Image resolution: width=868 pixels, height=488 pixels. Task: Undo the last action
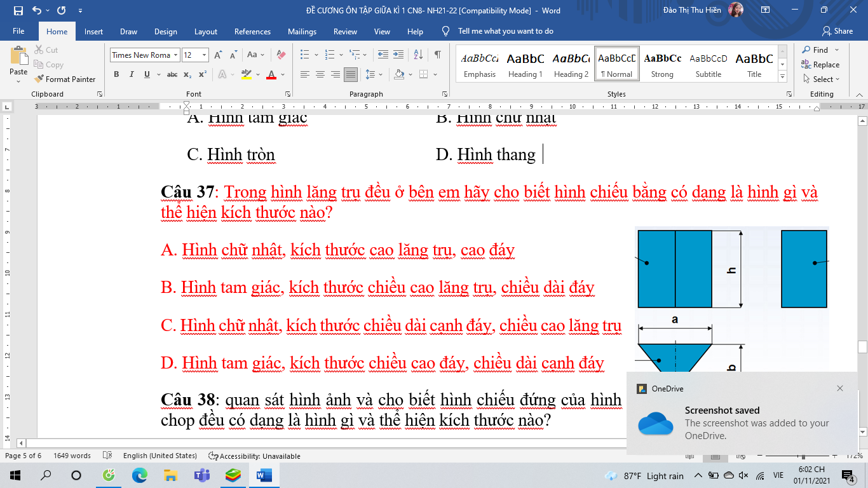37,11
